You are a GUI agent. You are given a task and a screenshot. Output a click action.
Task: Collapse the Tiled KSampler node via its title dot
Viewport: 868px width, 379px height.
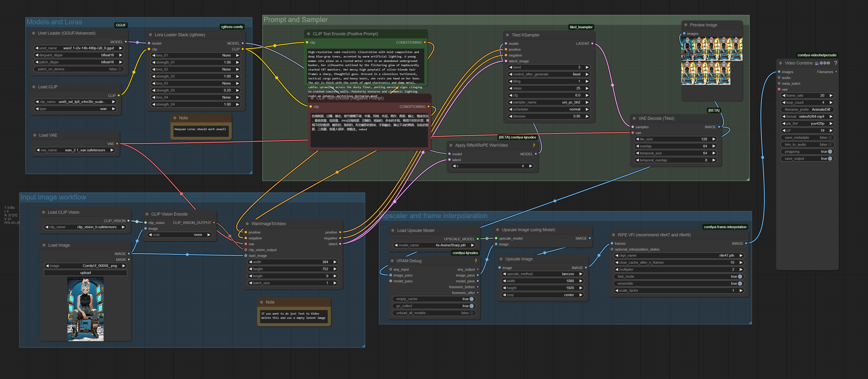point(507,35)
